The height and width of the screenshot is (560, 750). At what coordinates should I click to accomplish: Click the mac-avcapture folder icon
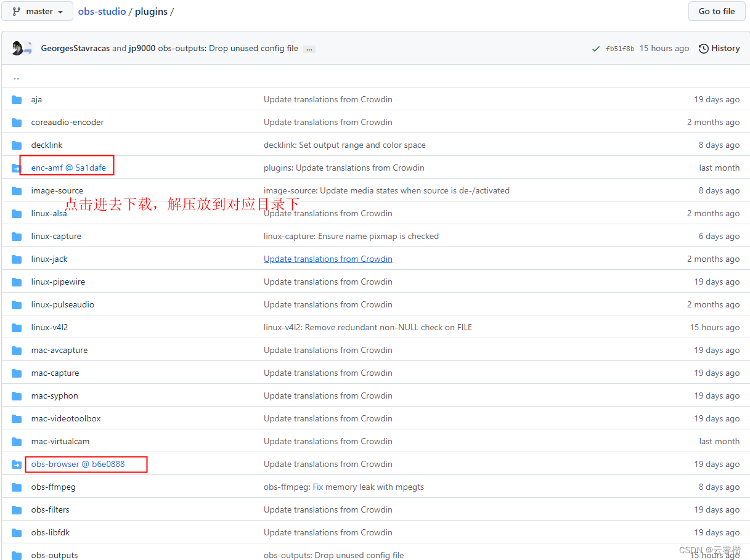pos(17,351)
